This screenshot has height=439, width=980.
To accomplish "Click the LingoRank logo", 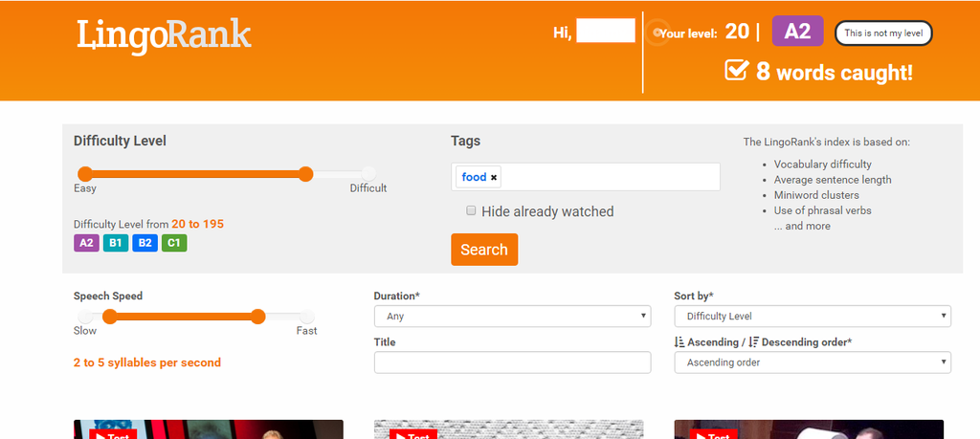I will 164,35.
